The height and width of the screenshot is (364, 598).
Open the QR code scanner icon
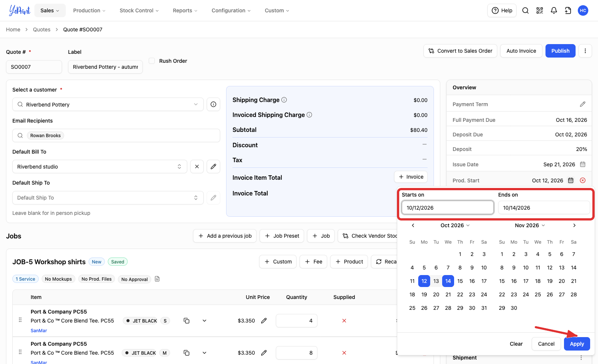pos(540,10)
